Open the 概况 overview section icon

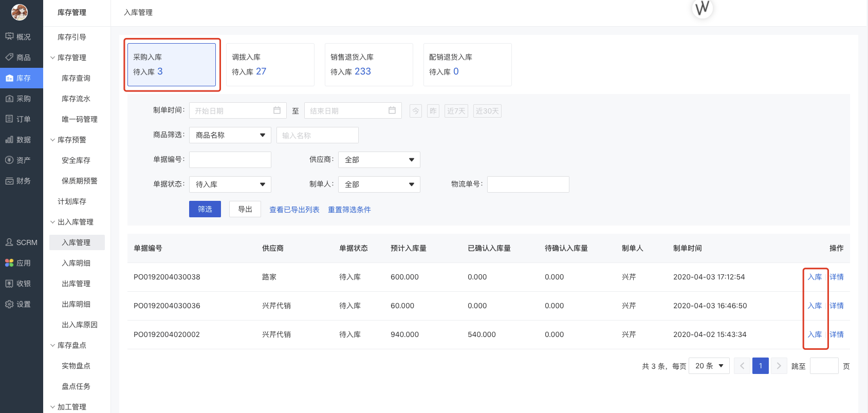click(9, 36)
